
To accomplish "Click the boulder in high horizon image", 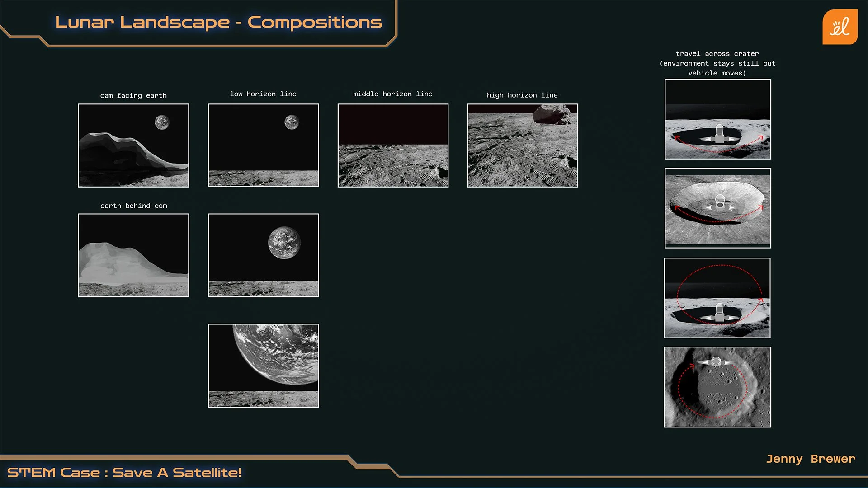I will (x=551, y=114).
